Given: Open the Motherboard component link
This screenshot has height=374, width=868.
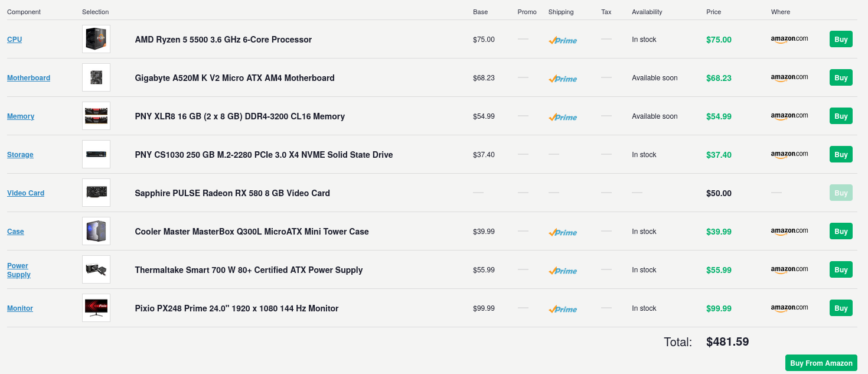Looking at the screenshot, I should (x=28, y=78).
